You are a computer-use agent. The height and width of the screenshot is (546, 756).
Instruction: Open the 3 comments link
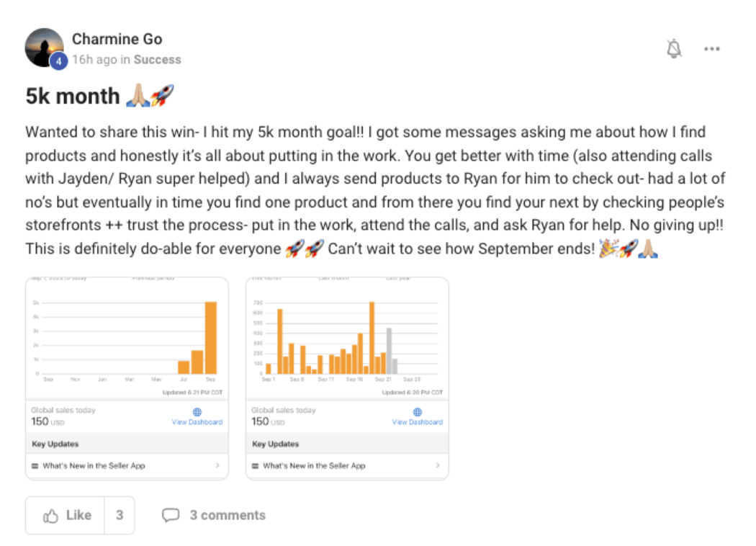228,515
